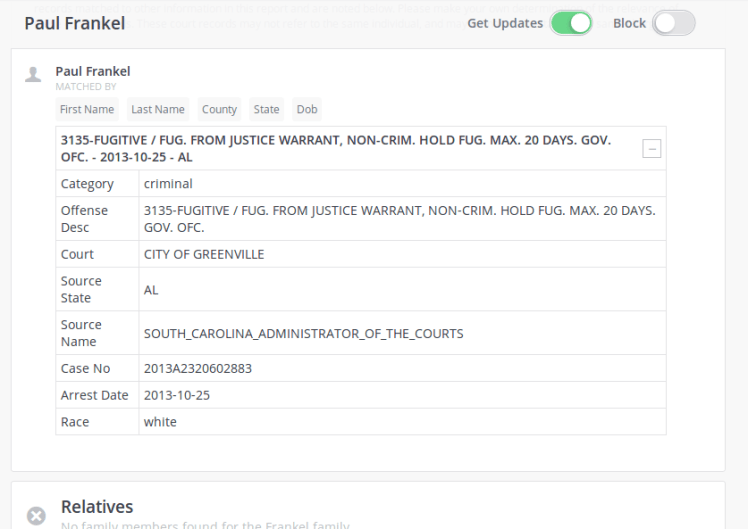Click the Dob matched-by tag
The image size is (748, 529).
click(307, 109)
